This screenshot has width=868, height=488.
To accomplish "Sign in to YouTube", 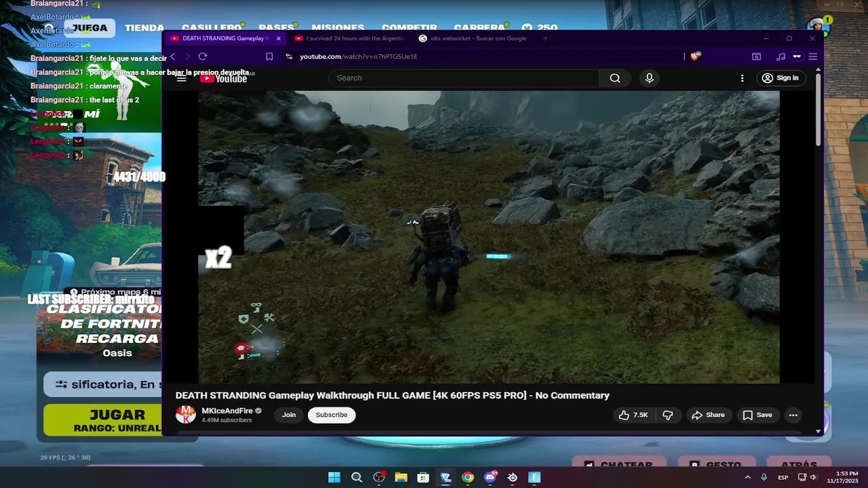I will coord(780,78).
